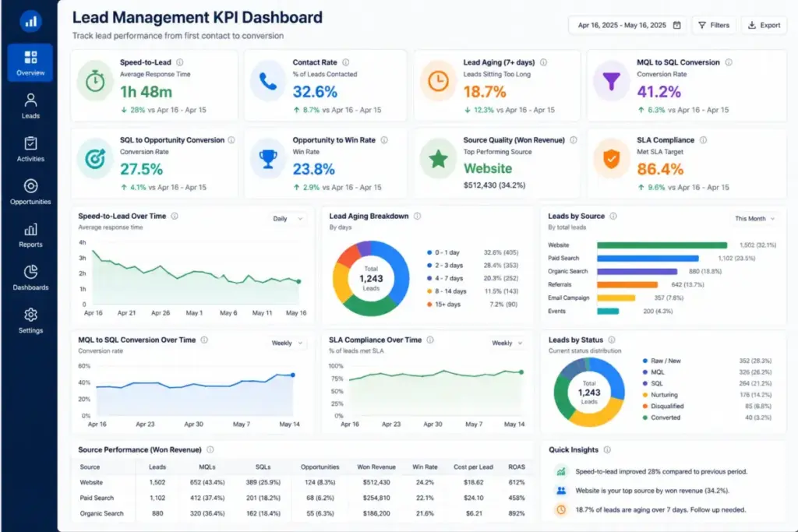Show info for Source Quality (Won Revenue)
798x532 pixels.
[x=574, y=140]
